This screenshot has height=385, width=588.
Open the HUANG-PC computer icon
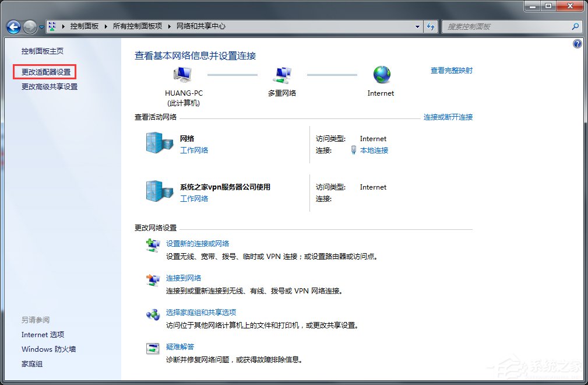pyautogui.click(x=182, y=73)
